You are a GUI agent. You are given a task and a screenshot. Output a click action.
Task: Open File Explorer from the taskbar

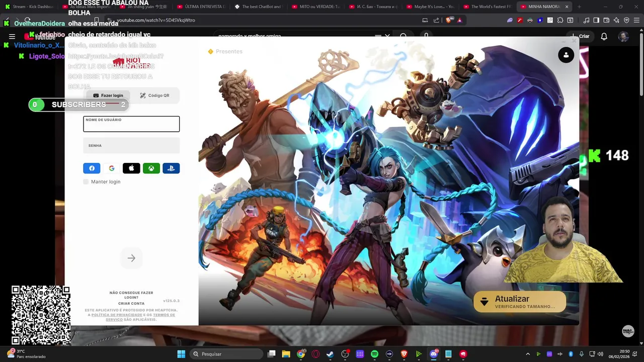(286, 354)
